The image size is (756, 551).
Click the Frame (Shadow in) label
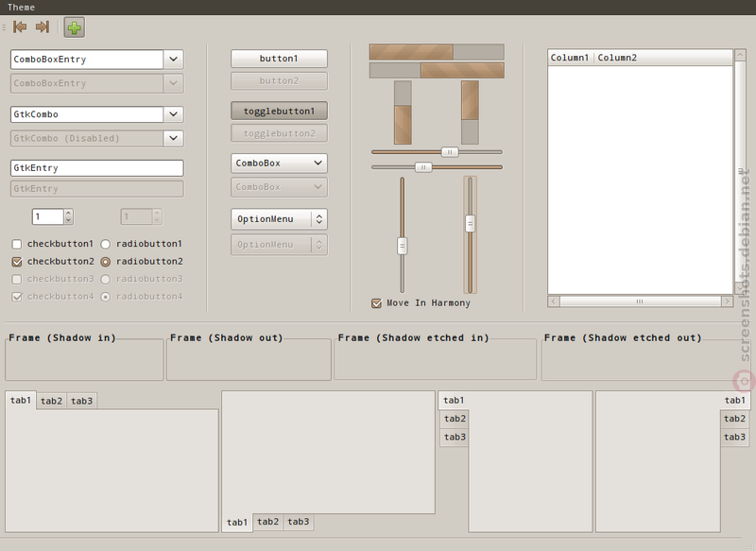(62, 338)
